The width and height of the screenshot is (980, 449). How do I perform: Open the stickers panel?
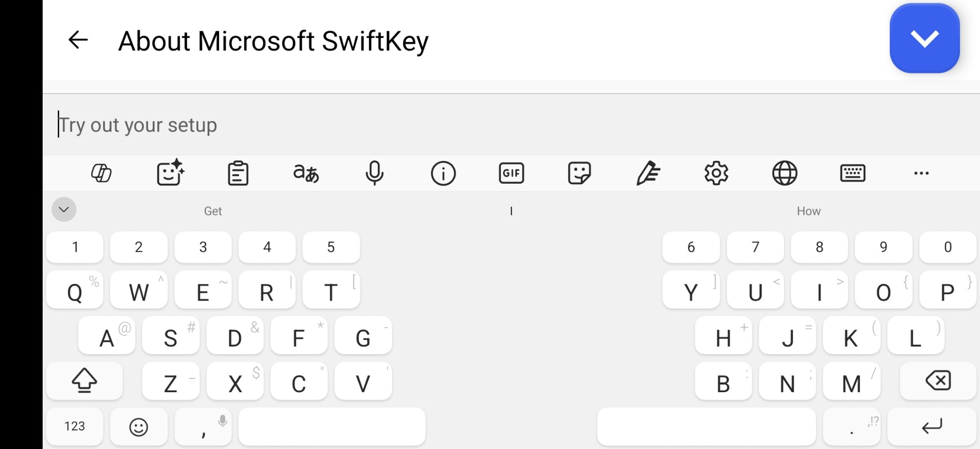tap(579, 173)
